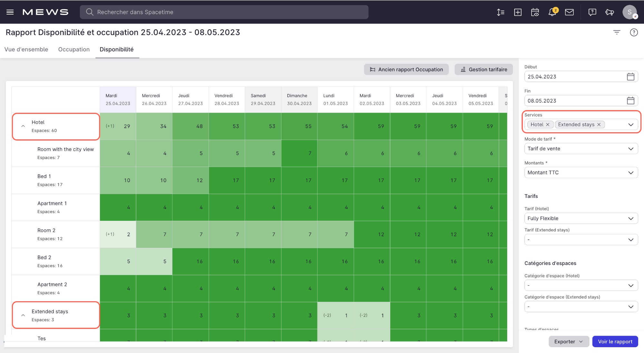Screen dimensions: 644x353
Task: Collapse the Extended stays row
Action: point(23,315)
